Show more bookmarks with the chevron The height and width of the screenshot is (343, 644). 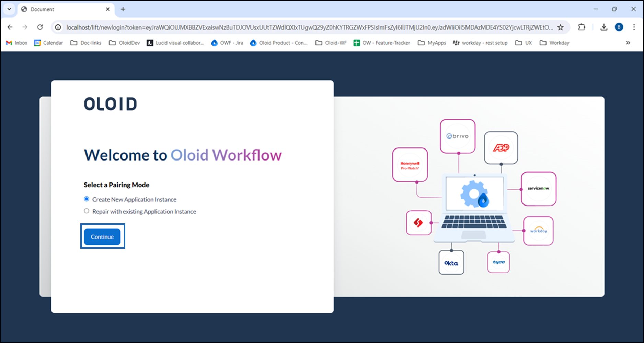(x=628, y=43)
